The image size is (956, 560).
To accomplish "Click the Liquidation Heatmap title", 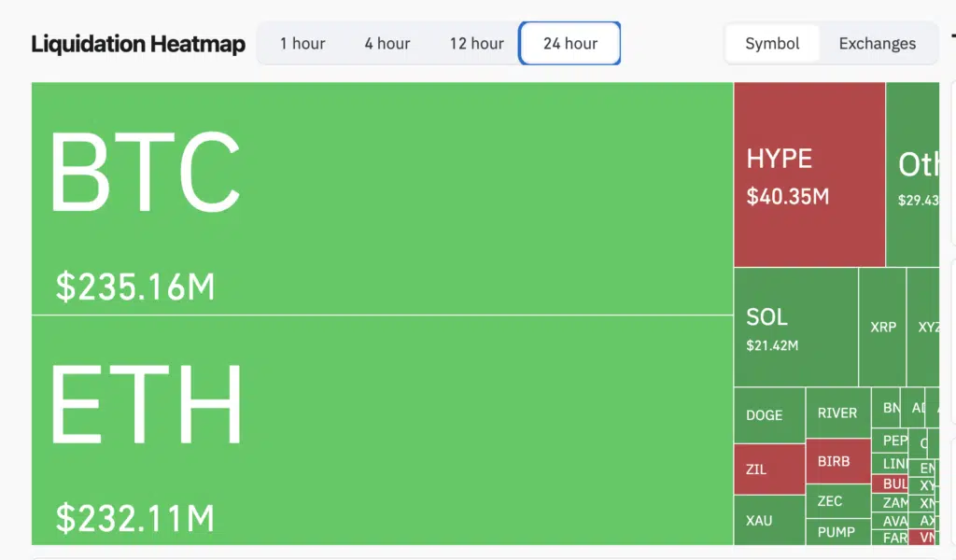I will (138, 43).
